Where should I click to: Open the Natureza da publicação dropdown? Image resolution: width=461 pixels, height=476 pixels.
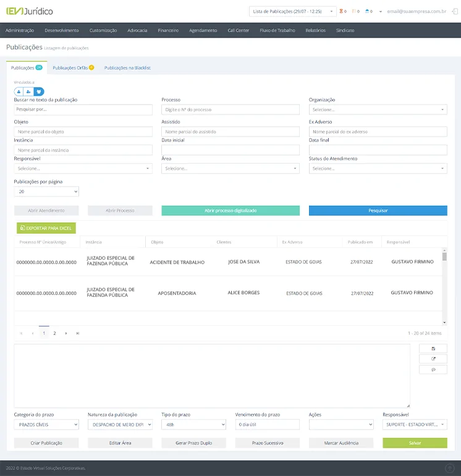pyautogui.click(x=120, y=425)
